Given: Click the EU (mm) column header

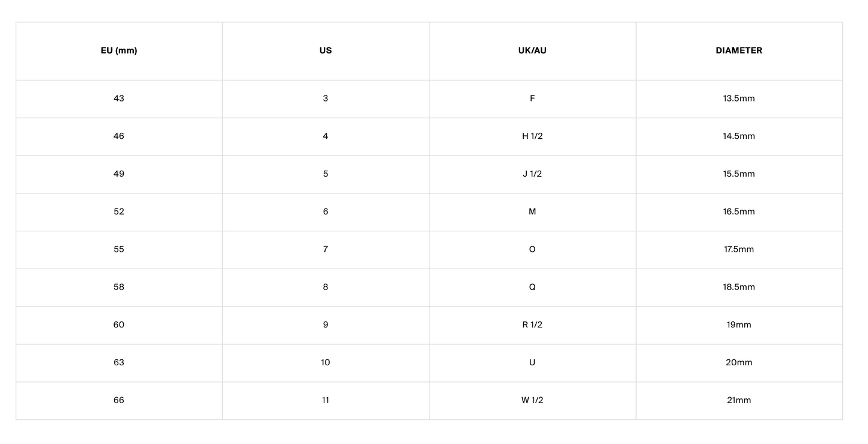Looking at the screenshot, I should pyautogui.click(x=119, y=51).
